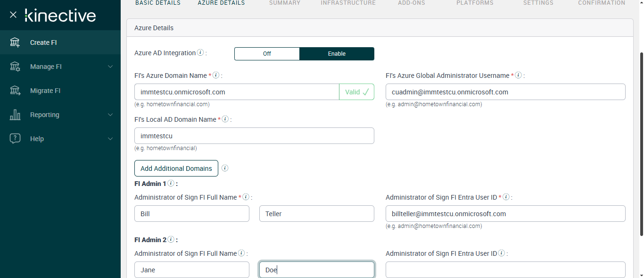Expand the Manage FI menu

[110, 67]
